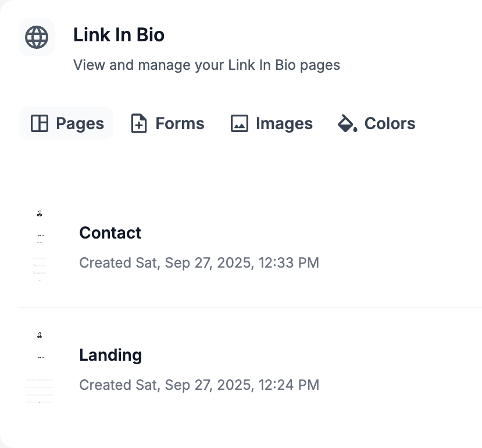
Task: Go to the Images tab label
Action: point(284,123)
